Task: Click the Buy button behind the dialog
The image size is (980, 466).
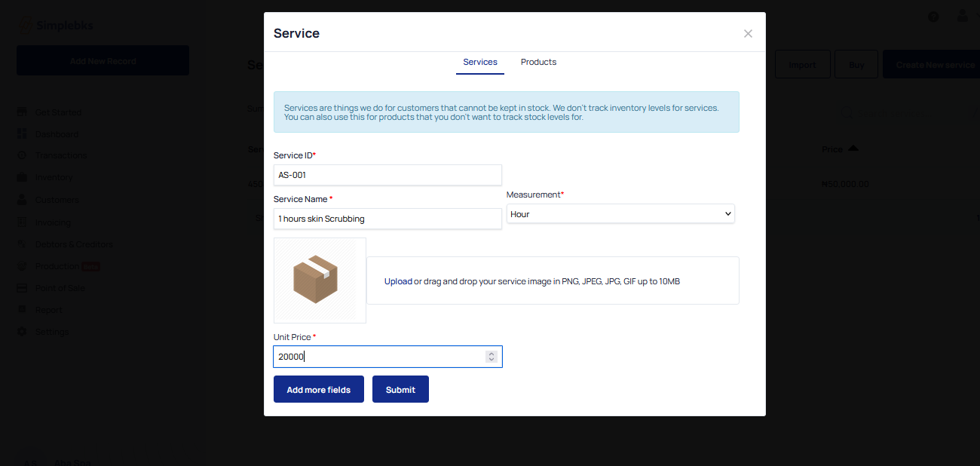Action: (x=856, y=64)
